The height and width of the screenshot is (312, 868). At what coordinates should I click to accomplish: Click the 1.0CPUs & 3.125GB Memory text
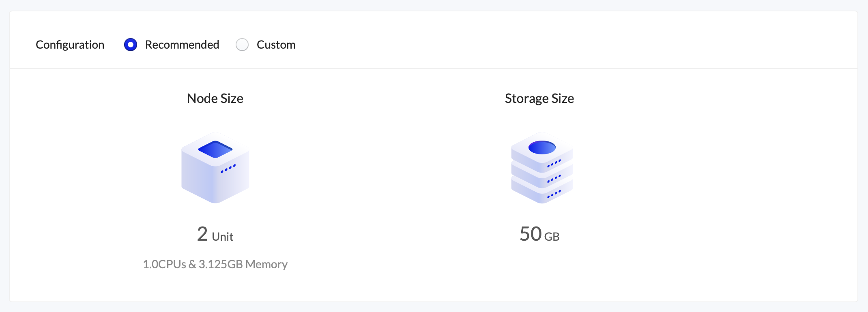[215, 264]
